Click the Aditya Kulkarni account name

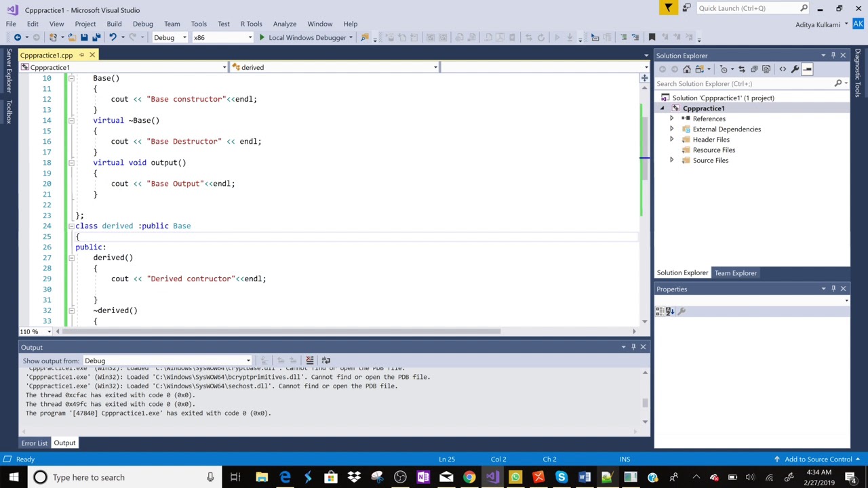818,24
